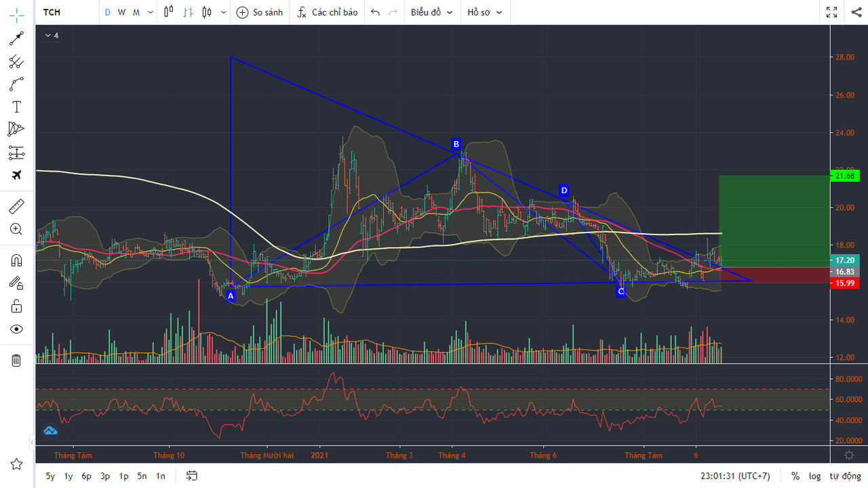
Task: Select the Text annotation tool
Action: tap(16, 106)
